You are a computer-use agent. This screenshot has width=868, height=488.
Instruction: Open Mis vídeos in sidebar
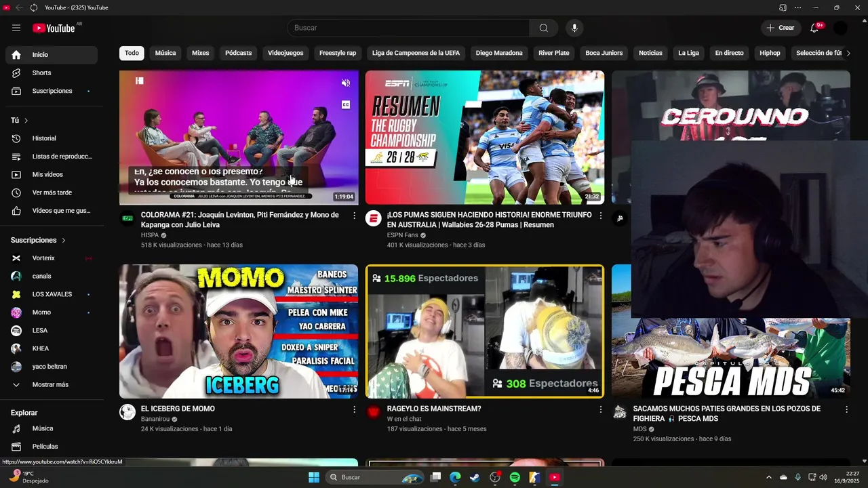click(52, 174)
